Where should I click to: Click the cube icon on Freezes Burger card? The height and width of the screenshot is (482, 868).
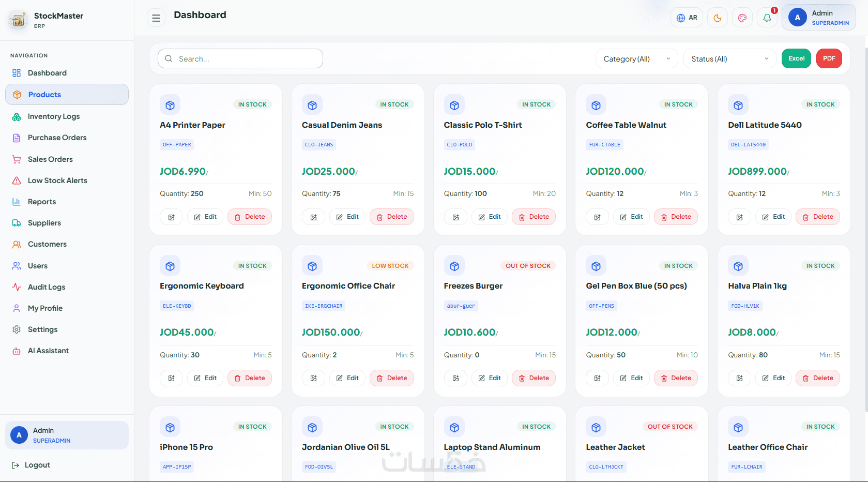click(x=454, y=266)
